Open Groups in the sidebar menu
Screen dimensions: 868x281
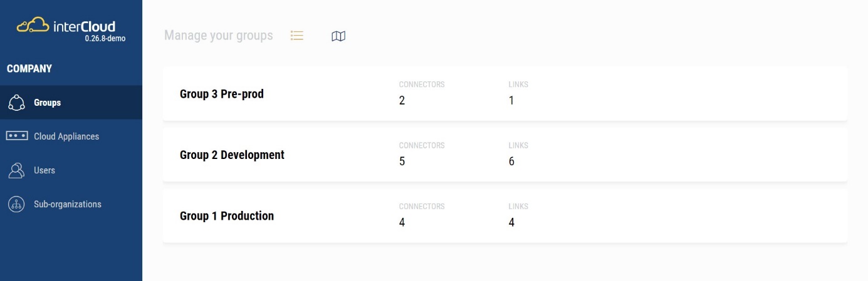pyautogui.click(x=48, y=103)
